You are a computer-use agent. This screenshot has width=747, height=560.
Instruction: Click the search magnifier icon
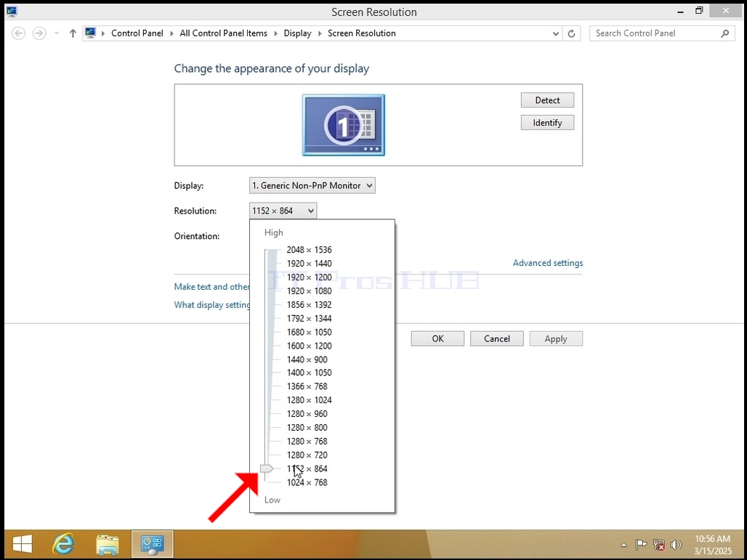point(724,33)
